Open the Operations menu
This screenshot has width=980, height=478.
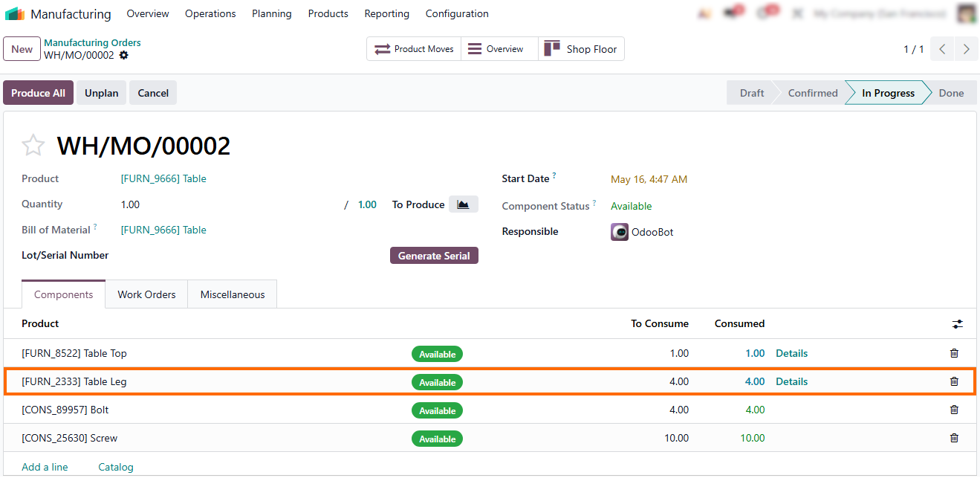(210, 13)
